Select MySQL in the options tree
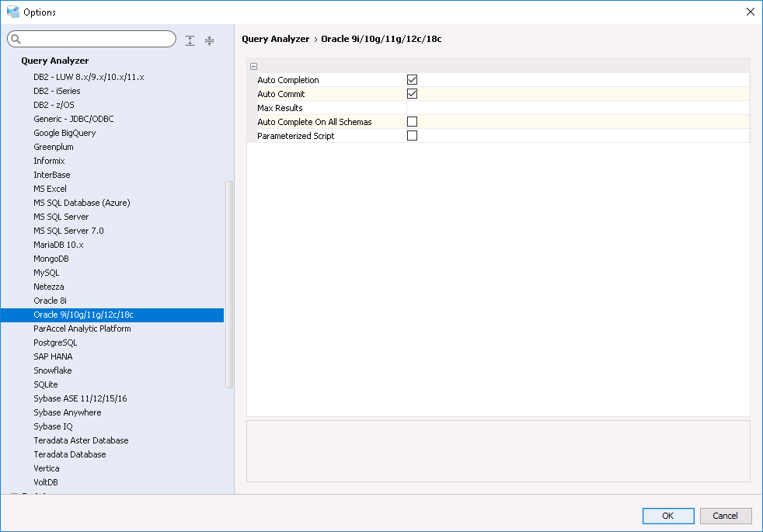763x532 pixels. point(47,273)
